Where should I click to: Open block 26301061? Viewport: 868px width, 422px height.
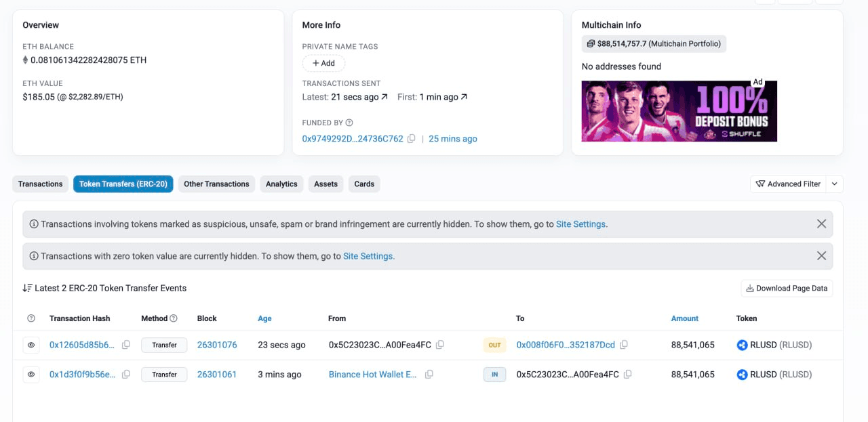(217, 374)
